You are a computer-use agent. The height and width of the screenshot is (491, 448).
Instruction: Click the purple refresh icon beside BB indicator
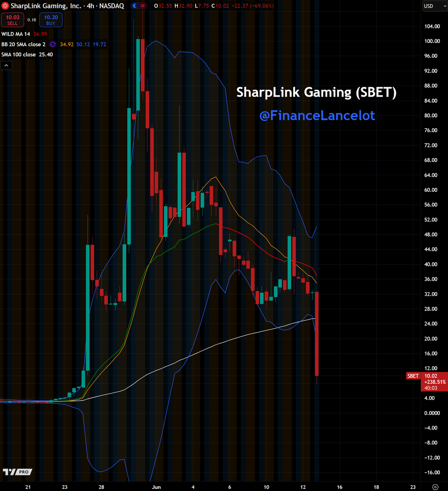53,44
